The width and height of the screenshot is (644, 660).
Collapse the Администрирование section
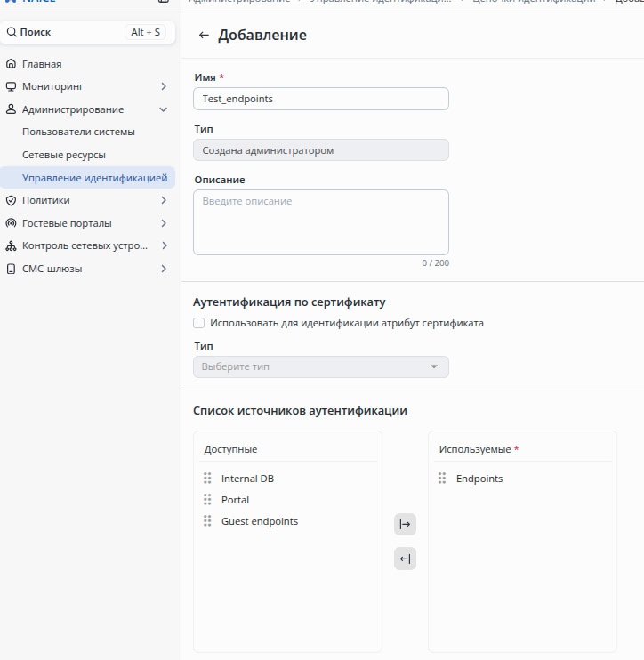tap(164, 109)
